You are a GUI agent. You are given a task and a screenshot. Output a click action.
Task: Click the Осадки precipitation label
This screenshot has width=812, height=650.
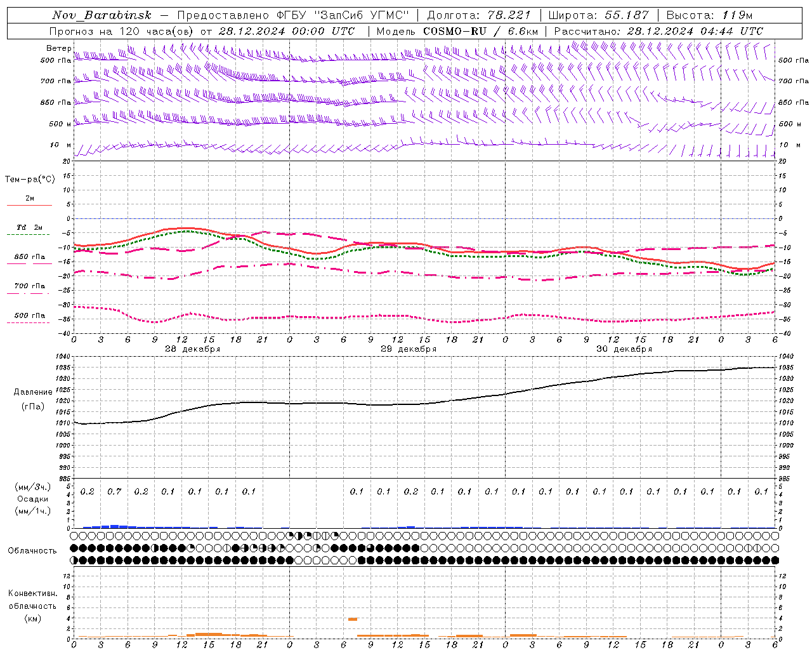[32, 499]
